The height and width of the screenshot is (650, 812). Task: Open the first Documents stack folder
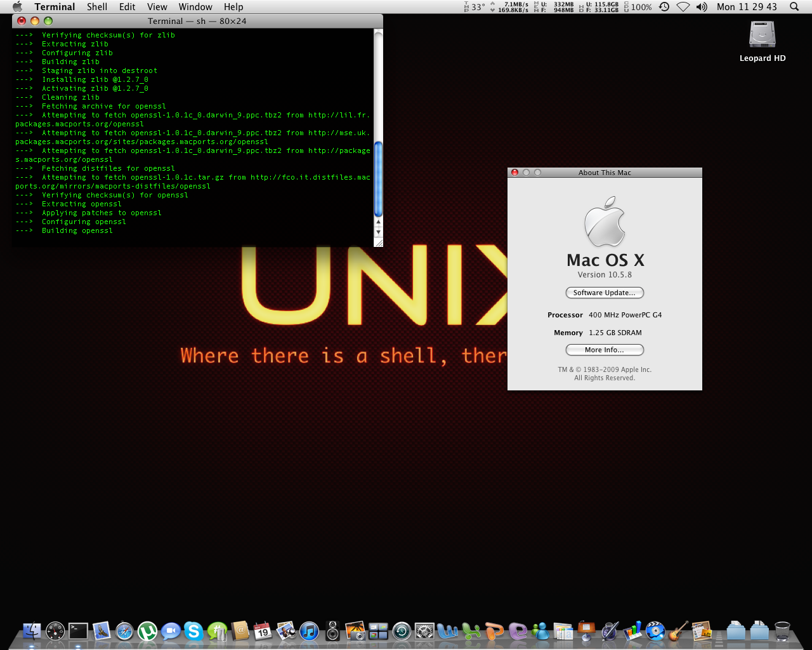point(736,631)
